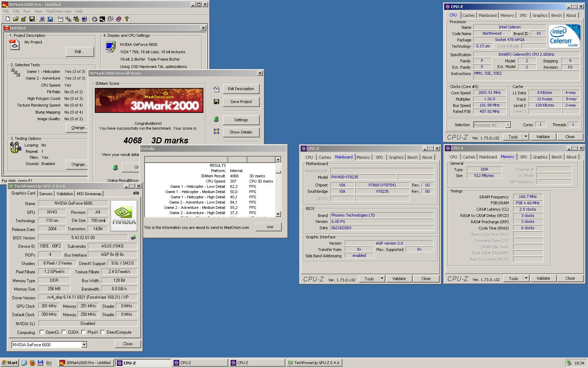Click the Edit Description button
This screenshot has height=368, width=588.
241,89
